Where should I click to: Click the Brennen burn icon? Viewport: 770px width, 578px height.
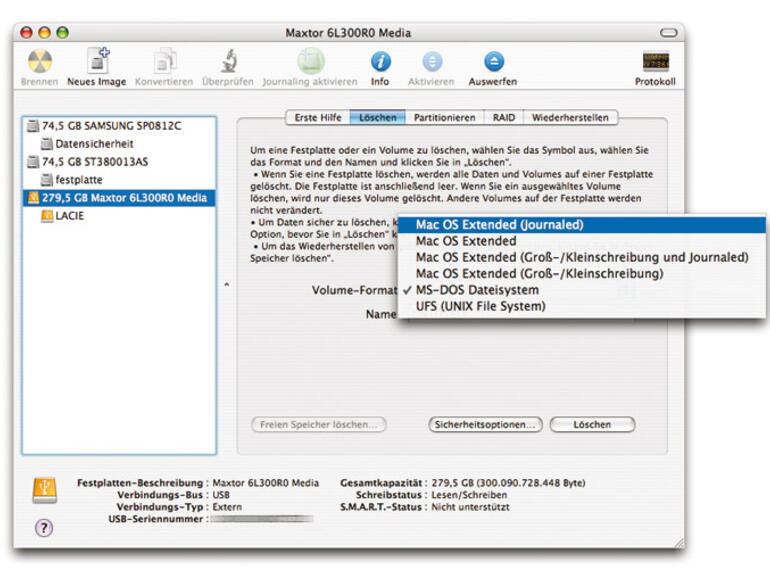40,62
